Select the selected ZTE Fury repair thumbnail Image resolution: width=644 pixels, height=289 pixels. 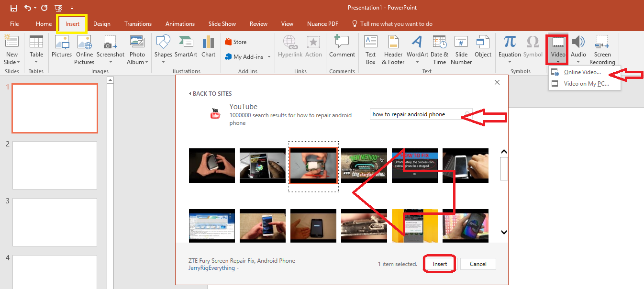click(x=313, y=166)
